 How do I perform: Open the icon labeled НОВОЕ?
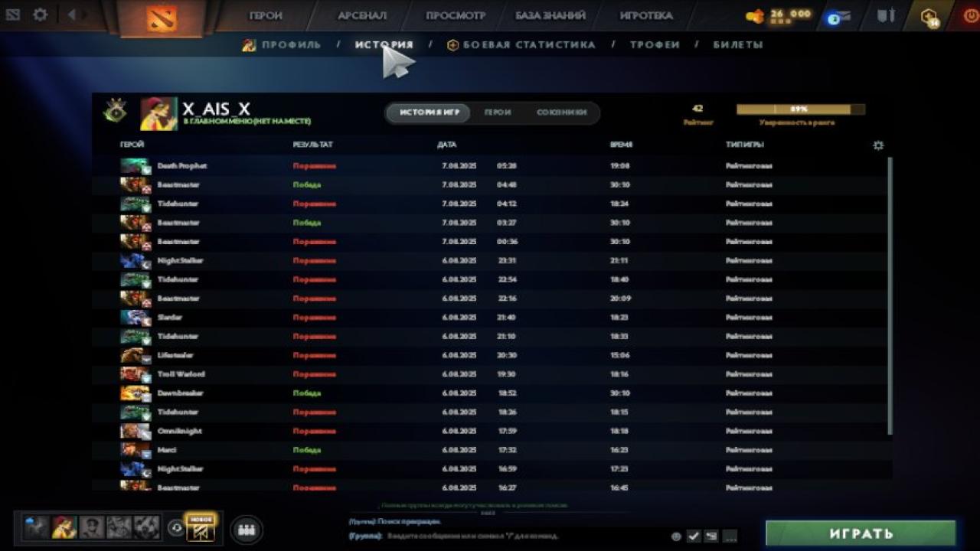click(x=201, y=528)
